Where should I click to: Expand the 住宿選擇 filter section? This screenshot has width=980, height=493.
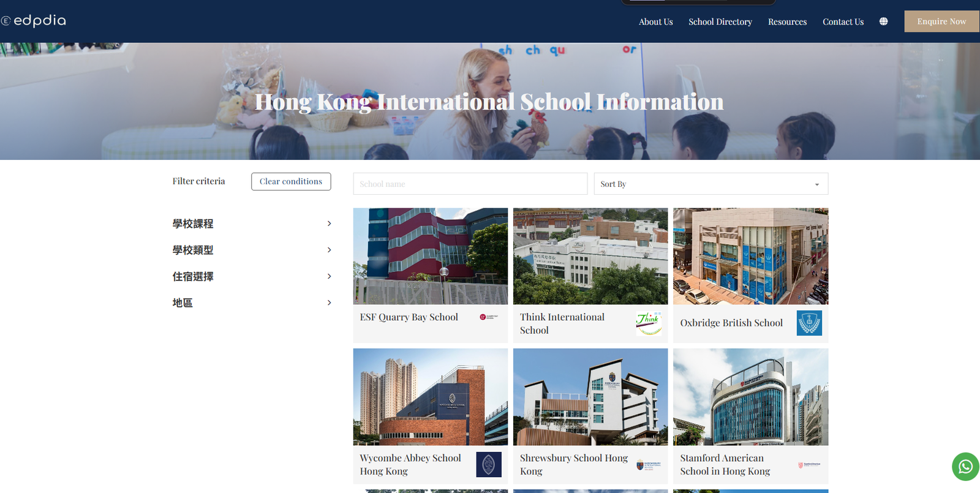click(x=252, y=276)
